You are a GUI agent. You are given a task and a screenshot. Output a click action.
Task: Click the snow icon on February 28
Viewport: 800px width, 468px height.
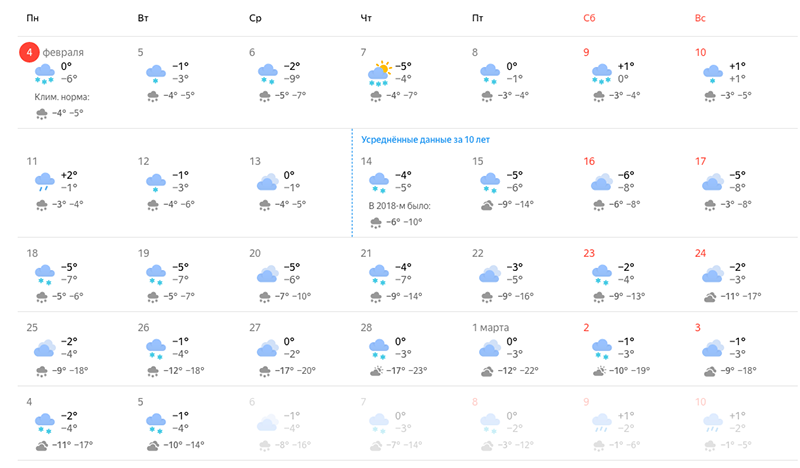click(379, 349)
